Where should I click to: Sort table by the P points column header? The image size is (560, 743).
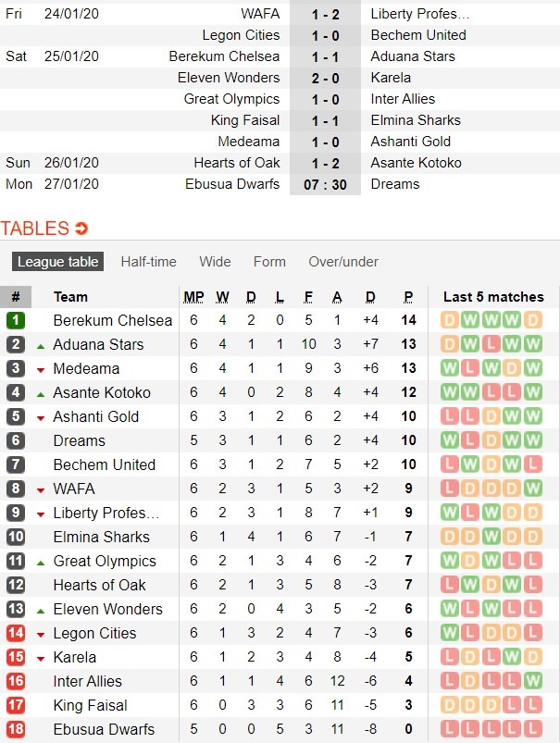(408, 297)
